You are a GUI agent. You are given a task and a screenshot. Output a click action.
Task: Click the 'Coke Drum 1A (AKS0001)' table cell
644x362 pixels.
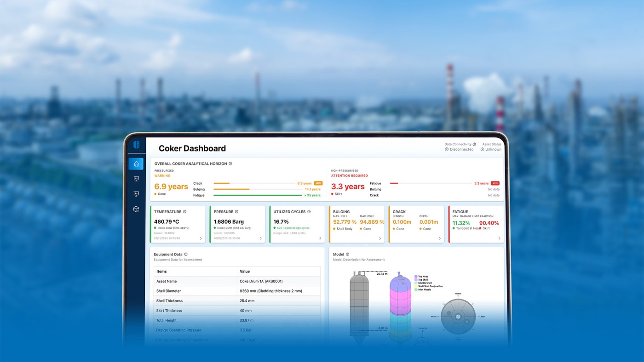279,281
